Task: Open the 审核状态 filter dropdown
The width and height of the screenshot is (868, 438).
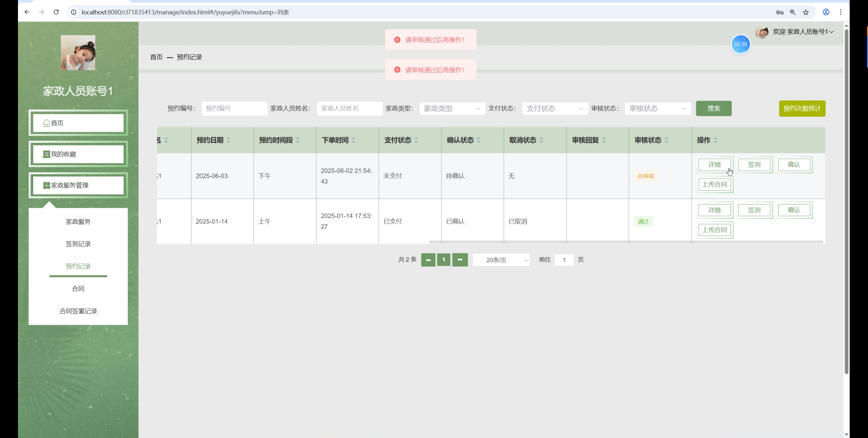Action: (657, 108)
